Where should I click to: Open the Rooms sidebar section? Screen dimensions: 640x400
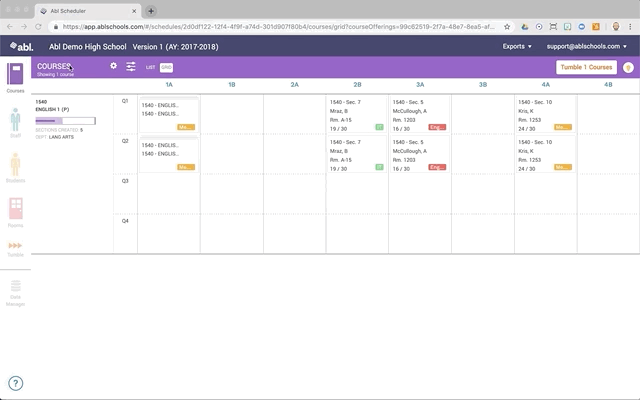click(16, 212)
